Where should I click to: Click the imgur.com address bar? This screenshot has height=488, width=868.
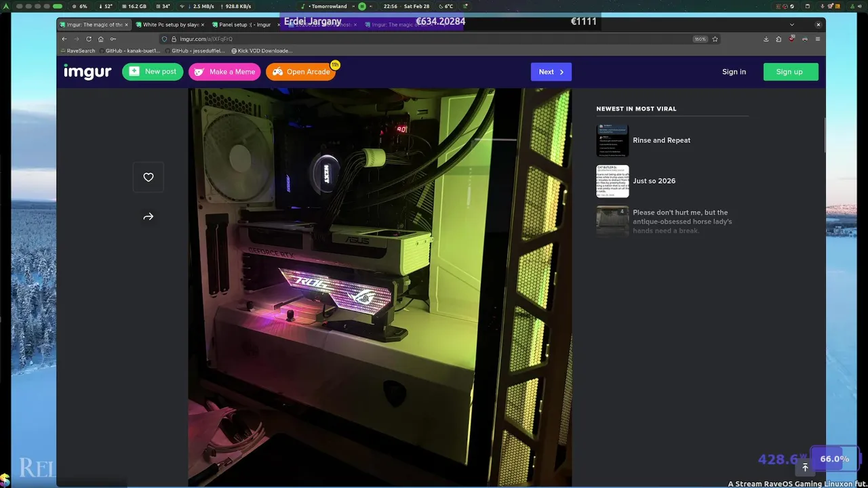pyautogui.click(x=441, y=39)
